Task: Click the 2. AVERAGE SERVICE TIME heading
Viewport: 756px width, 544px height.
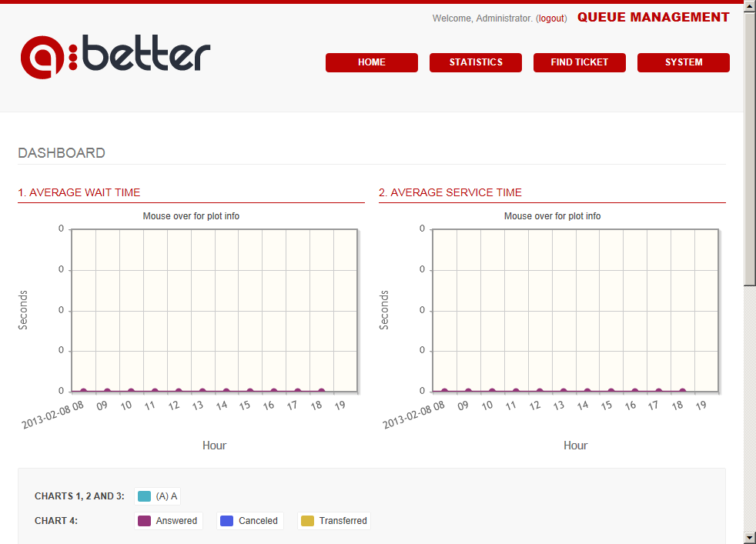Action: click(x=450, y=192)
